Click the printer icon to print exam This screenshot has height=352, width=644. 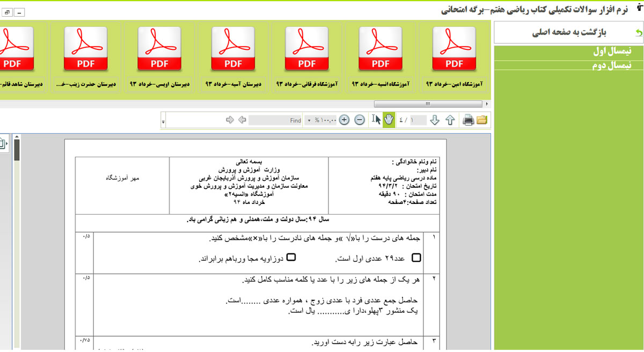tap(468, 120)
